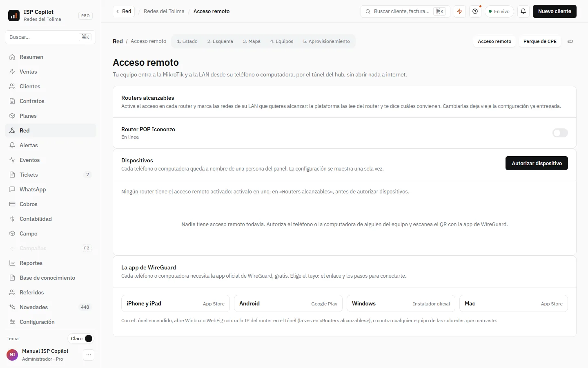The height and width of the screenshot is (368, 588).
Task: Select Acceso remoto view button
Action: [x=494, y=41]
